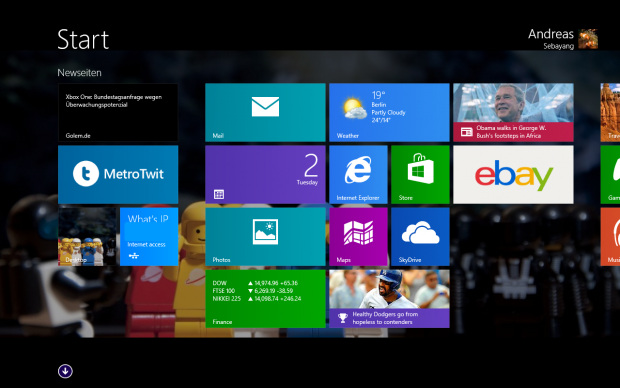
Task: Open the What's IP tile
Action: [149, 237]
